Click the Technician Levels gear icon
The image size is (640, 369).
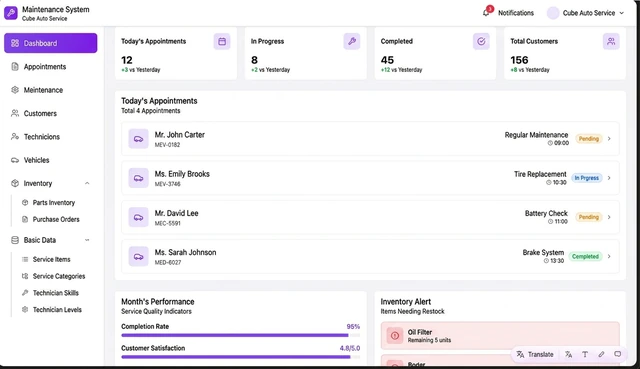[25, 309]
